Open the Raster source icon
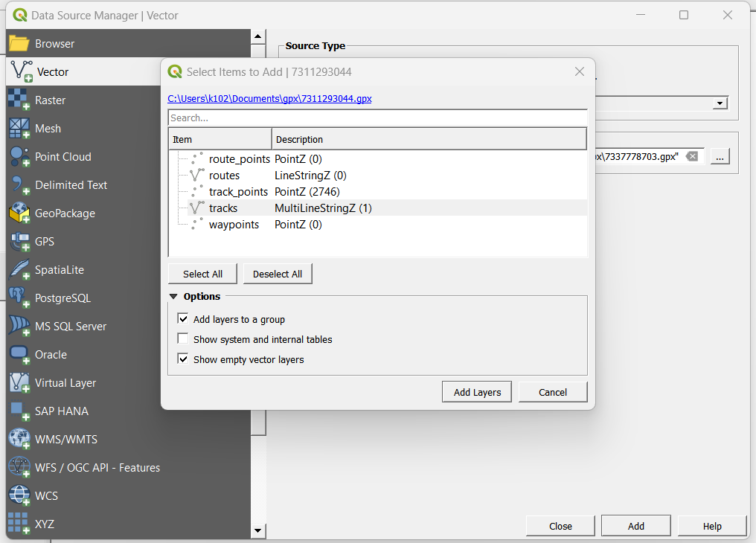Viewport: 756px width, 543px height. tap(19, 100)
